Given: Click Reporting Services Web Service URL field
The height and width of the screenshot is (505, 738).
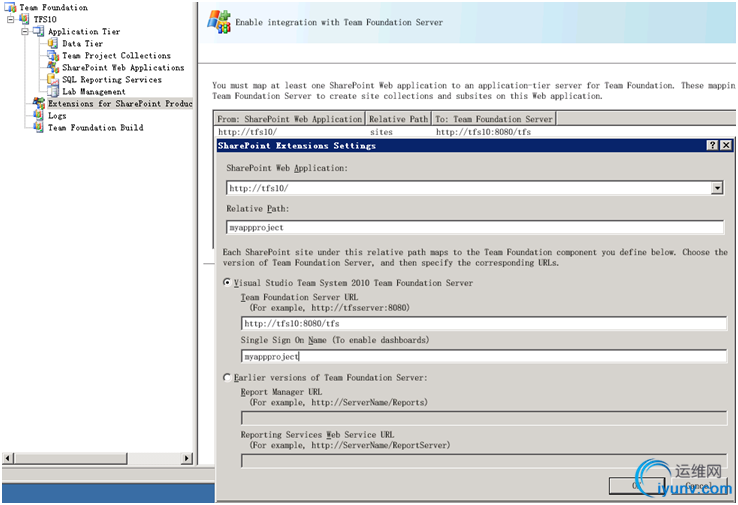Looking at the screenshot, I should click(x=484, y=460).
